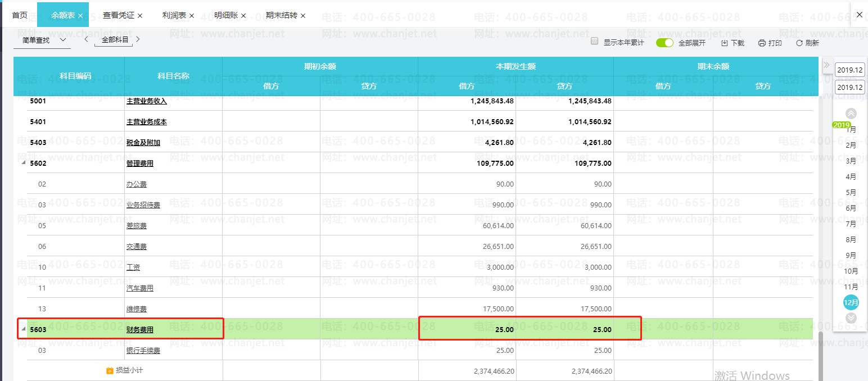
Task: Close the 查看凭证 tab
Action: 140,16
